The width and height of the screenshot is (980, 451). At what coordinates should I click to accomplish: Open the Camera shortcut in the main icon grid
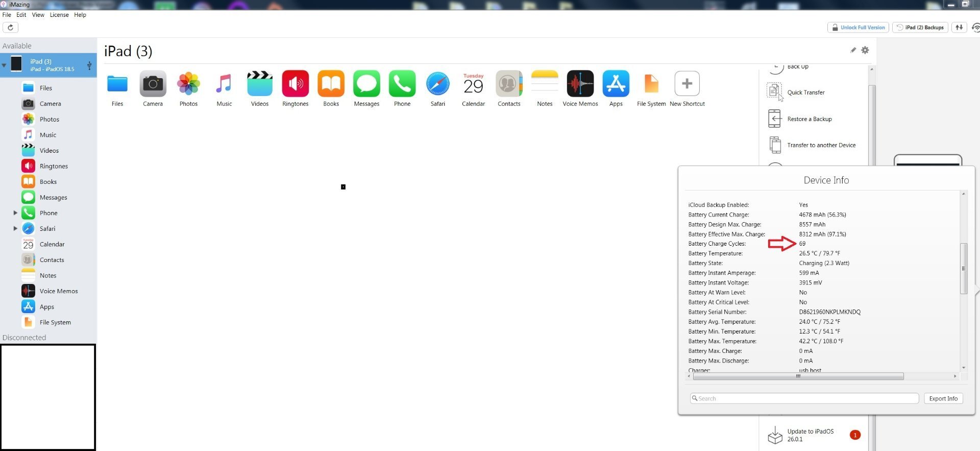153,84
